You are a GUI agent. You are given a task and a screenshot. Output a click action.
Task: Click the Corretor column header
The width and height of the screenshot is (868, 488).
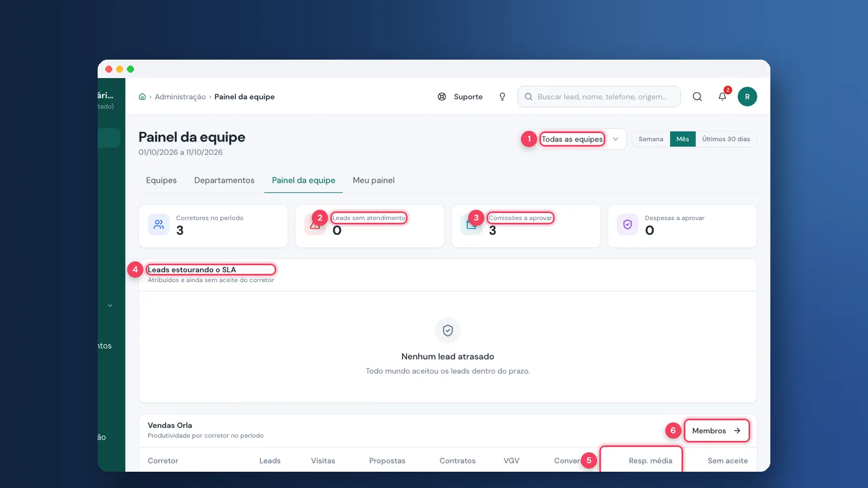point(163,461)
